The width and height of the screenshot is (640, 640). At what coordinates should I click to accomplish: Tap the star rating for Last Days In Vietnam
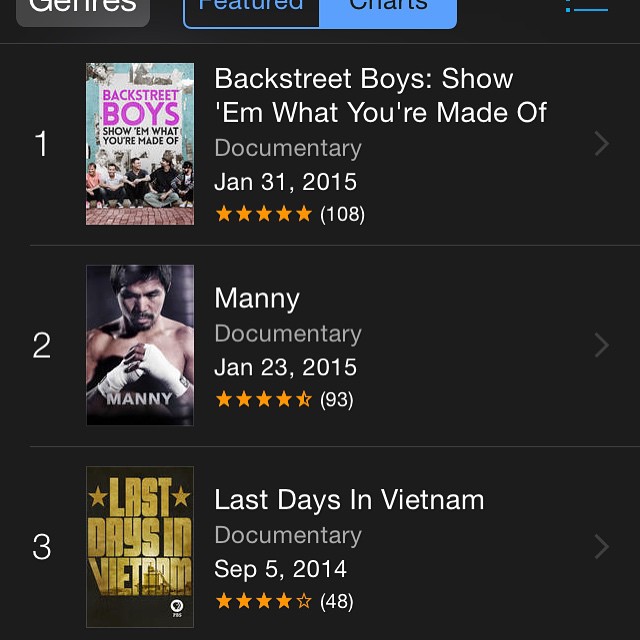coord(264,601)
